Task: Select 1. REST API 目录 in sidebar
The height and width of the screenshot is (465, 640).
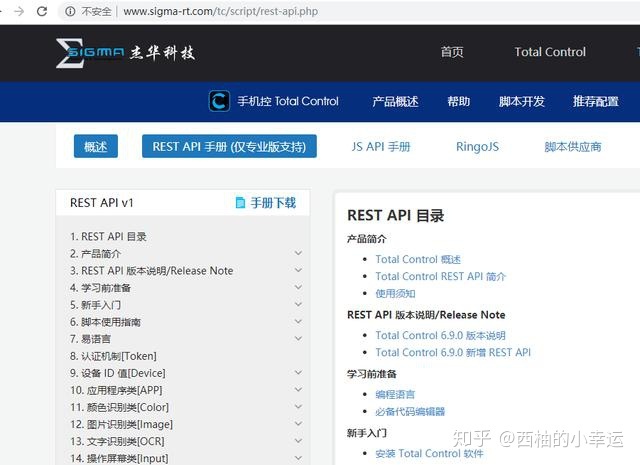Action: [108, 237]
